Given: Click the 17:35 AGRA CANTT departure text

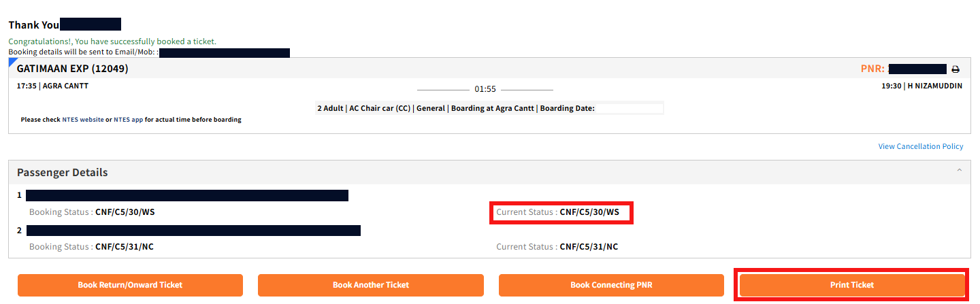Looking at the screenshot, I should click(52, 86).
